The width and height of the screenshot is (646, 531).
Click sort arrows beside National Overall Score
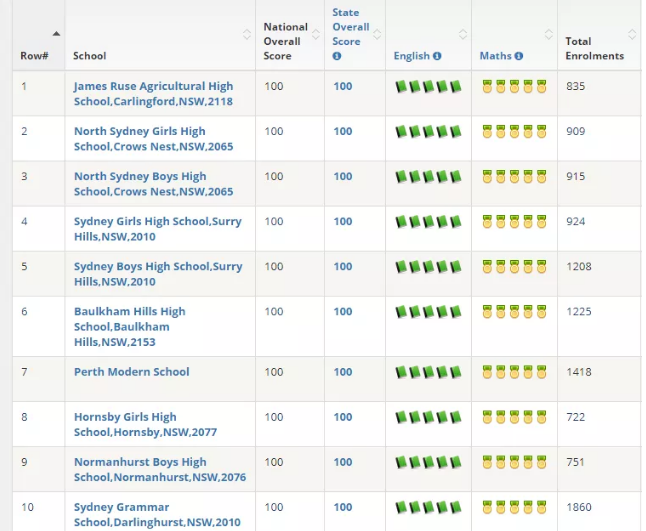click(x=316, y=34)
